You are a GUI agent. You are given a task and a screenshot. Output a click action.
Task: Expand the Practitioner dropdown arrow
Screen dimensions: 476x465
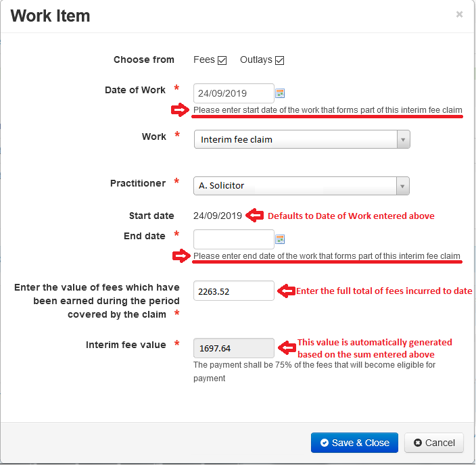pos(402,186)
